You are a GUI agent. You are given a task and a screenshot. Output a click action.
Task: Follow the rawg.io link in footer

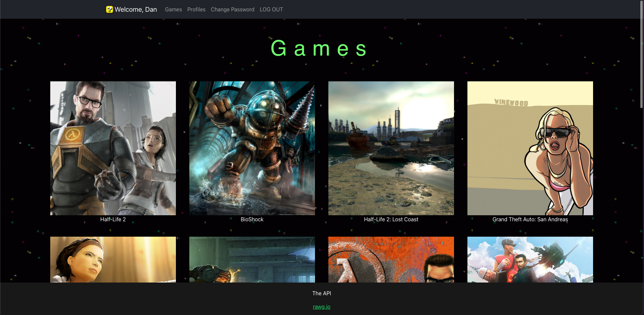pos(322,307)
